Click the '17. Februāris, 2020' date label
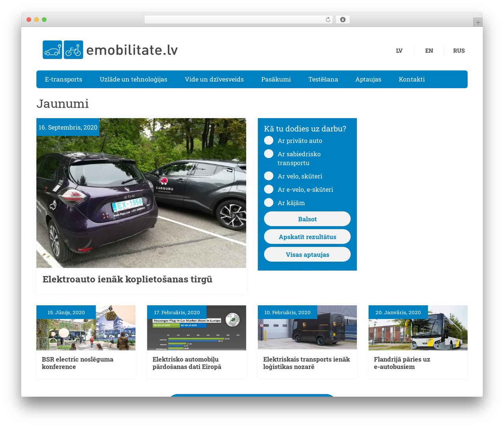This screenshot has height=427, width=504. [x=177, y=312]
